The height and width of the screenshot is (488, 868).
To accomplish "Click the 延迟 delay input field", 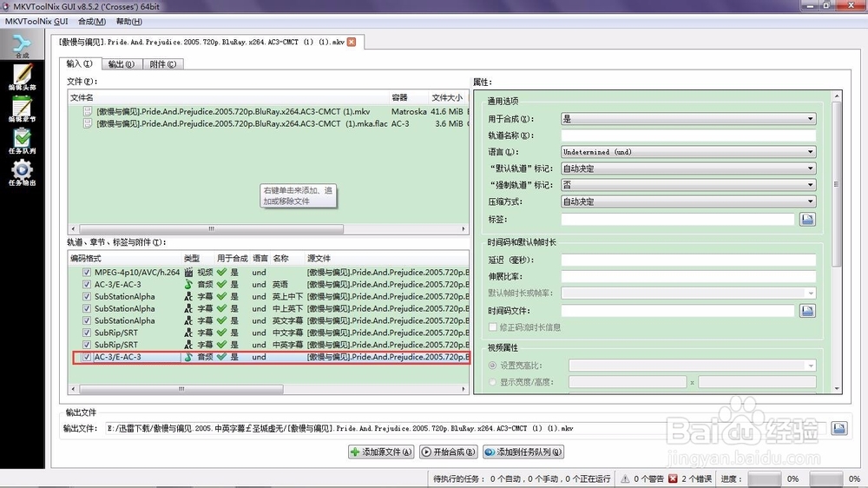I will tap(688, 260).
